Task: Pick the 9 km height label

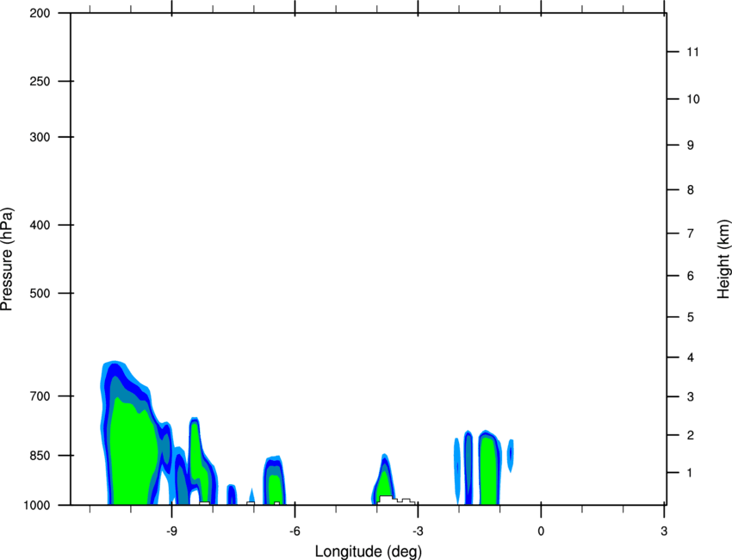Action: pyautogui.click(x=691, y=146)
